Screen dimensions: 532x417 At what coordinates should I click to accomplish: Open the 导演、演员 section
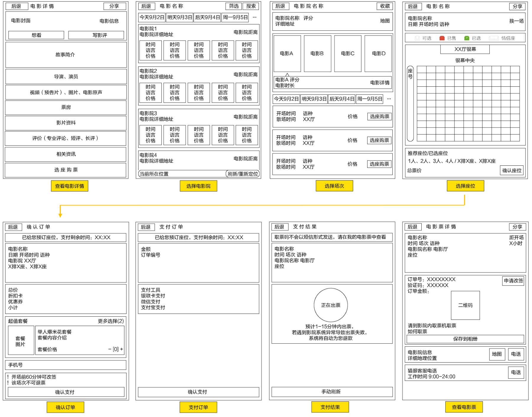click(x=66, y=77)
